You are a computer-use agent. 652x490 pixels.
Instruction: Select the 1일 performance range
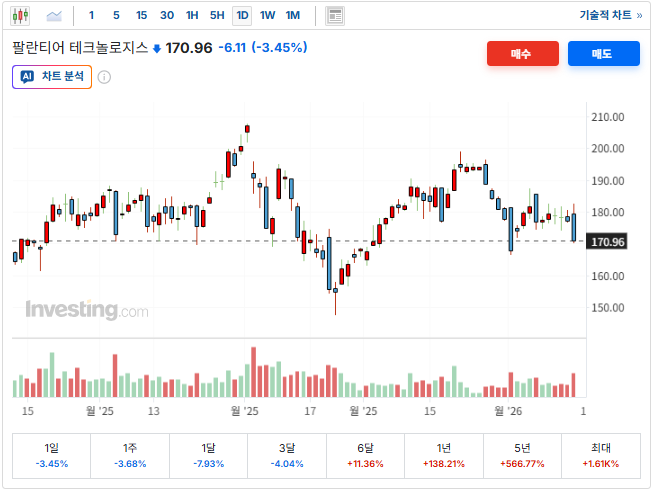pos(52,456)
